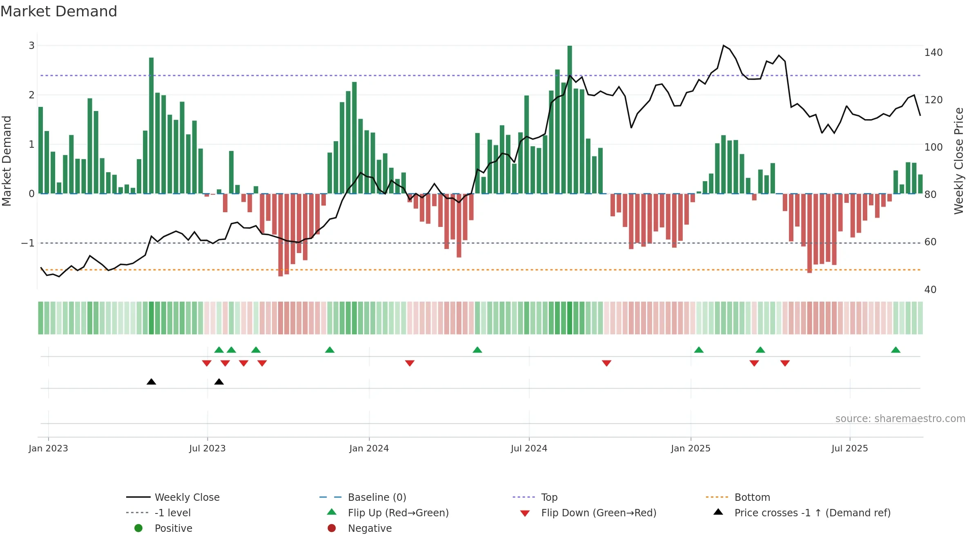980x551 pixels.
Task: Click the Jul 2024 axis label
Action: tap(529, 449)
